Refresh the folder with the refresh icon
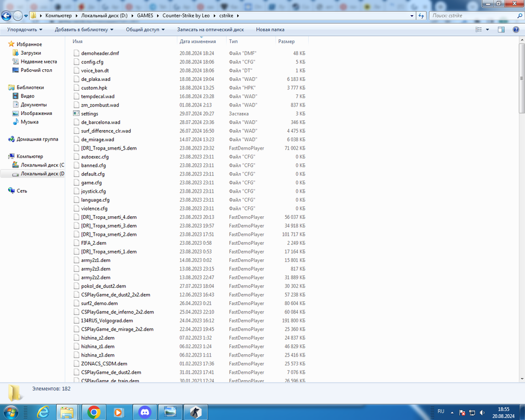 point(421,15)
